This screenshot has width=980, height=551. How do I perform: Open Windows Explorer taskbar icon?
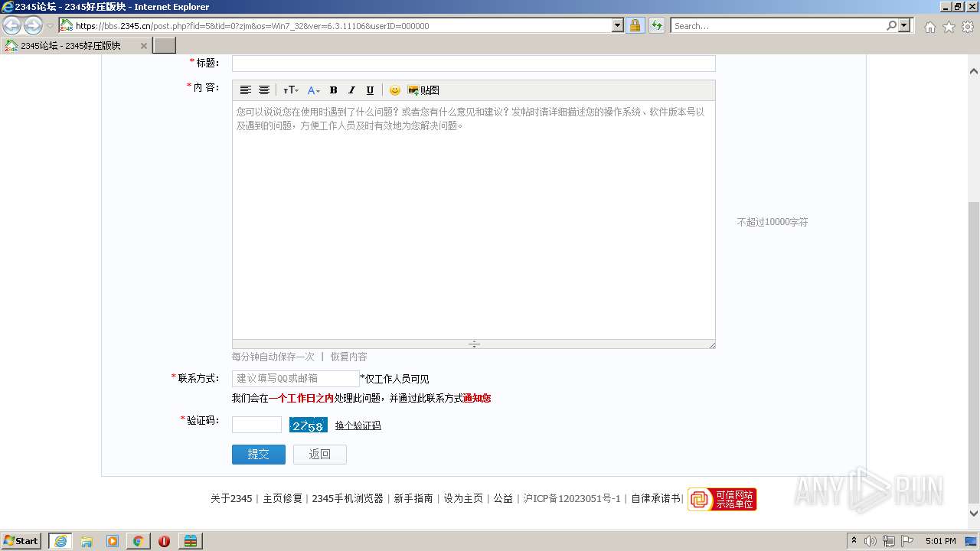pyautogui.click(x=87, y=541)
